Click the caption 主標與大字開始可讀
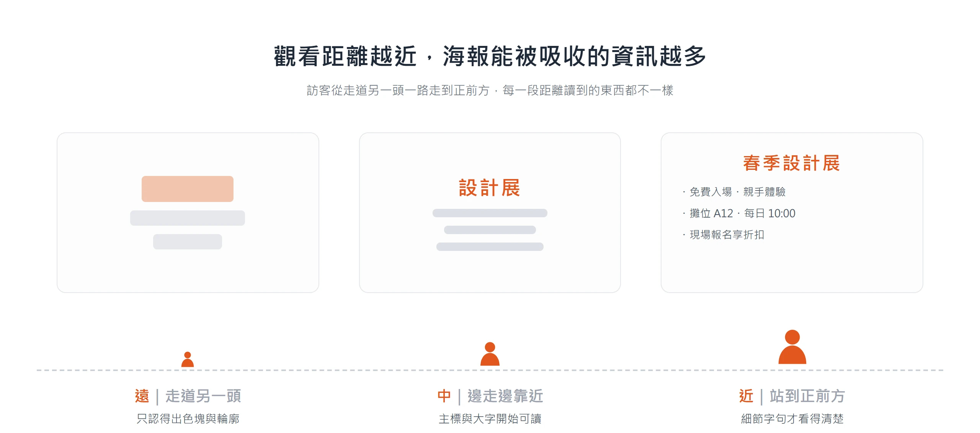This screenshot has height=433, width=980. (490, 418)
